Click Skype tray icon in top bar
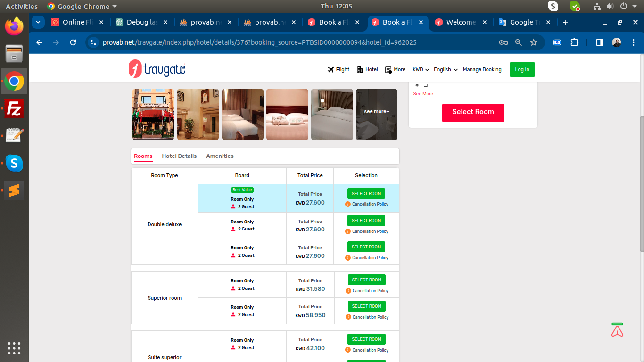This screenshot has height=362, width=644. [x=553, y=6]
